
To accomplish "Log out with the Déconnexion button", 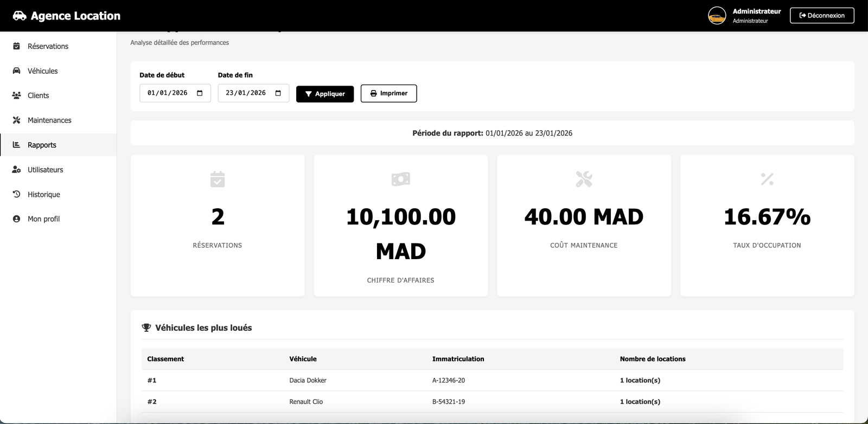I will pos(822,16).
